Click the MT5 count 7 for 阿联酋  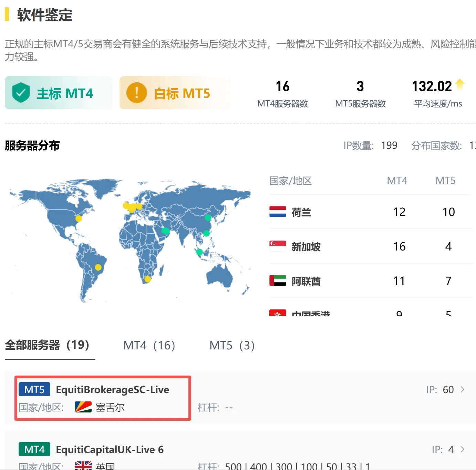click(x=448, y=281)
